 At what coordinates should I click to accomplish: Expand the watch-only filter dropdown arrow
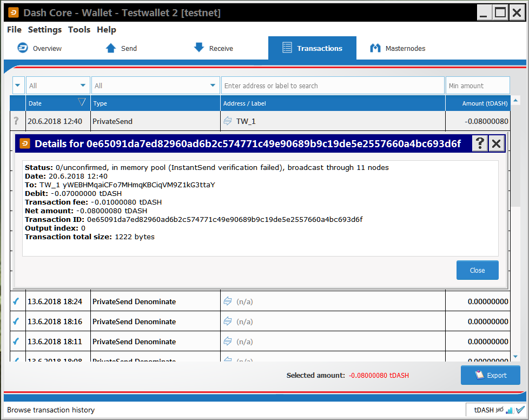(x=18, y=85)
